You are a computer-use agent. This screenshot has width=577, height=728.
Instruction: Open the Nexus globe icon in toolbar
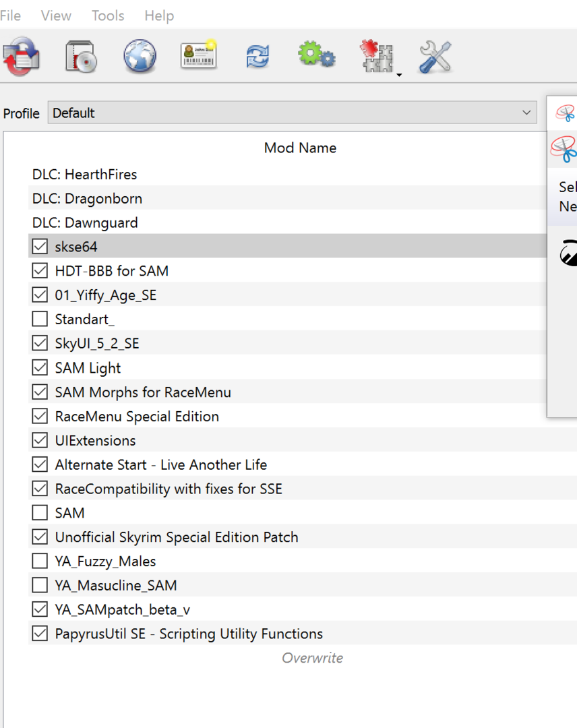coord(140,56)
